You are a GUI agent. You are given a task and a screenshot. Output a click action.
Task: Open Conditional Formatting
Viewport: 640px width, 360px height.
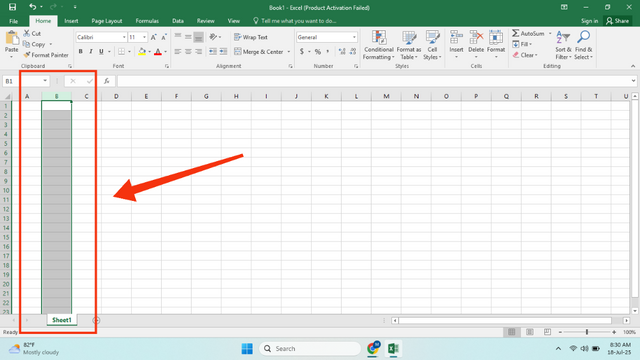378,45
